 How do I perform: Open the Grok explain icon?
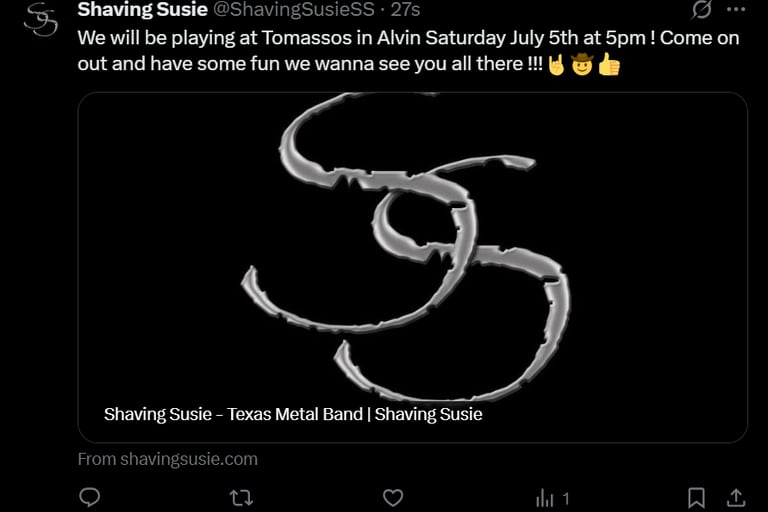[701, 10]
